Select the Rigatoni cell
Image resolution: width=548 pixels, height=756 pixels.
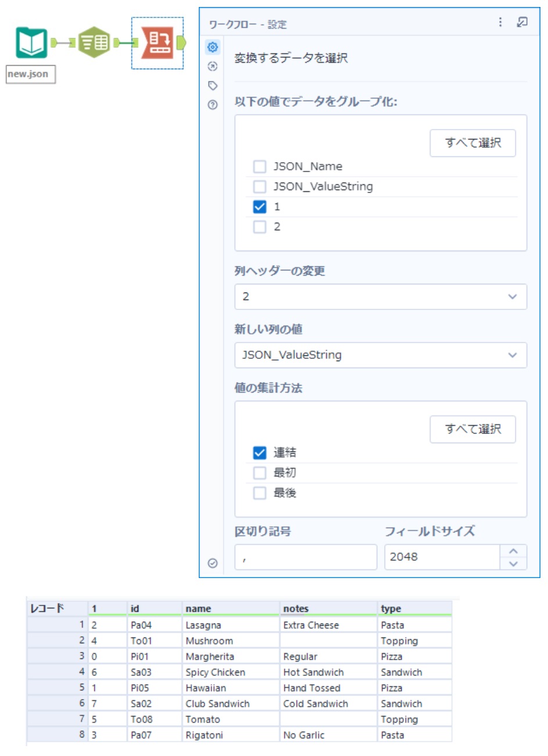(231, 735)
